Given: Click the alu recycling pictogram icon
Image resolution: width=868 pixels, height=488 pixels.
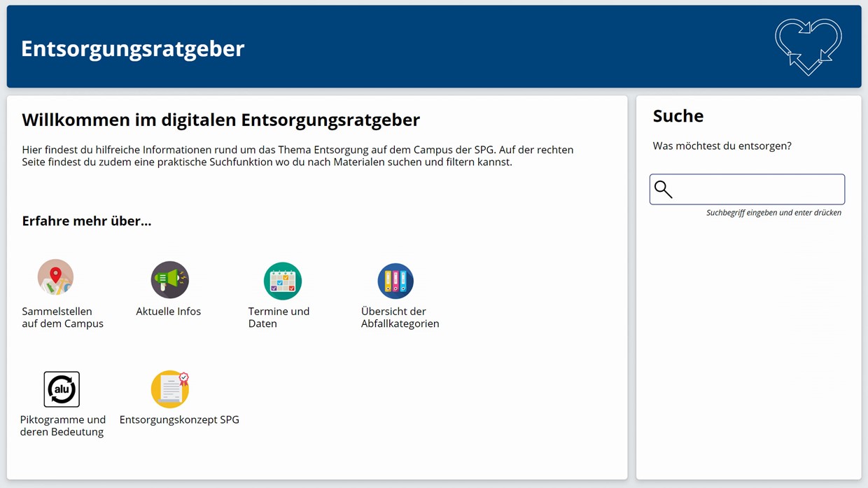Looking at the screenshot, I should 62,389.
